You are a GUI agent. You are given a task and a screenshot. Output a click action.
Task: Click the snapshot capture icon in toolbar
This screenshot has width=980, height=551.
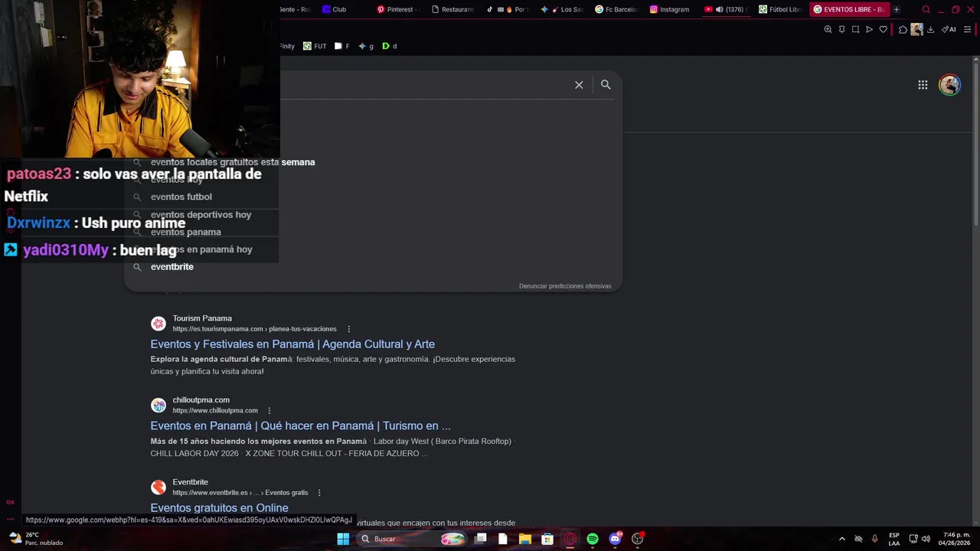pyautogui.click(x=855, y=30)
